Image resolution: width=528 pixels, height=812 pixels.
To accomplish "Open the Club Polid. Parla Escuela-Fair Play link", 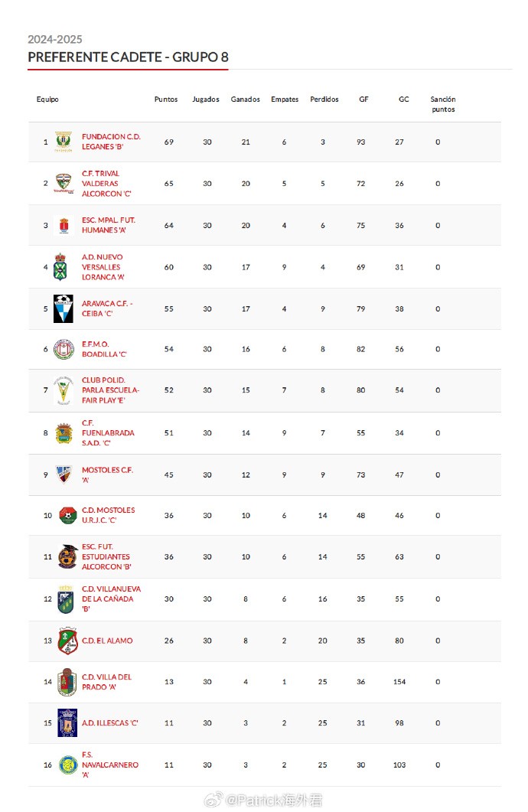I will coord(110,390).
